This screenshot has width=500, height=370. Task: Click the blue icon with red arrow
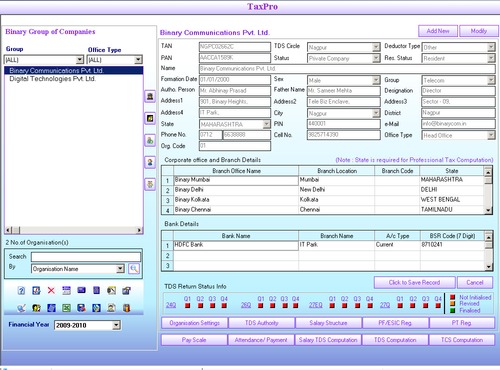pos(81,308)
